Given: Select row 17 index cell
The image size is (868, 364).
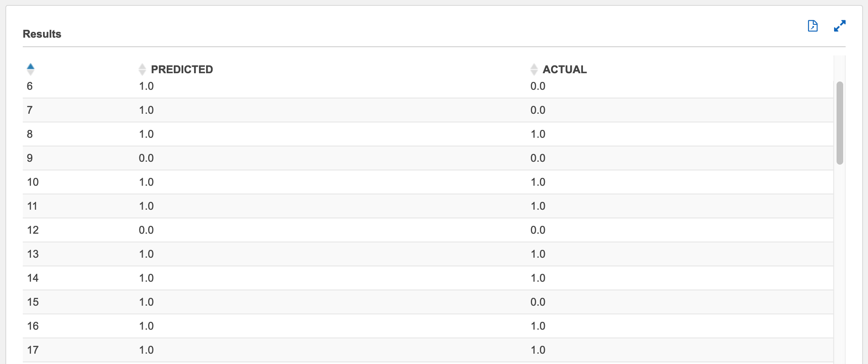Looking at the screenshot, I should coord(33,350).
